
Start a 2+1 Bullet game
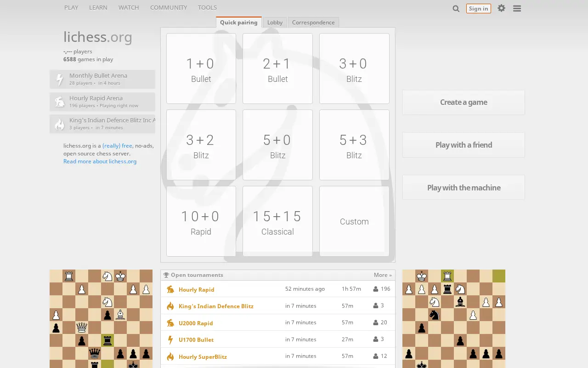pos(277,69)
